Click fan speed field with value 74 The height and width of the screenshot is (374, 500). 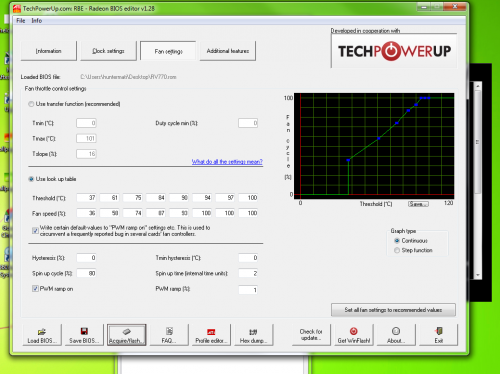coord(133,213)
